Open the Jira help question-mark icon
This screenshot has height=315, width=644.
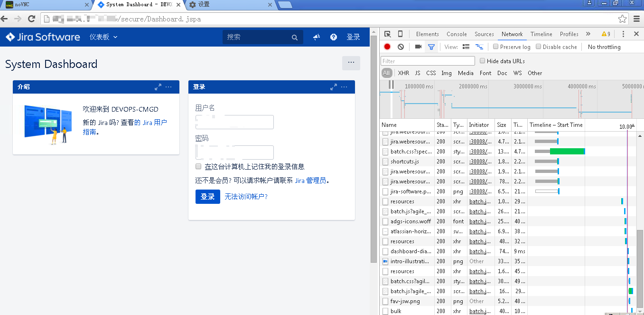[334, 37]
